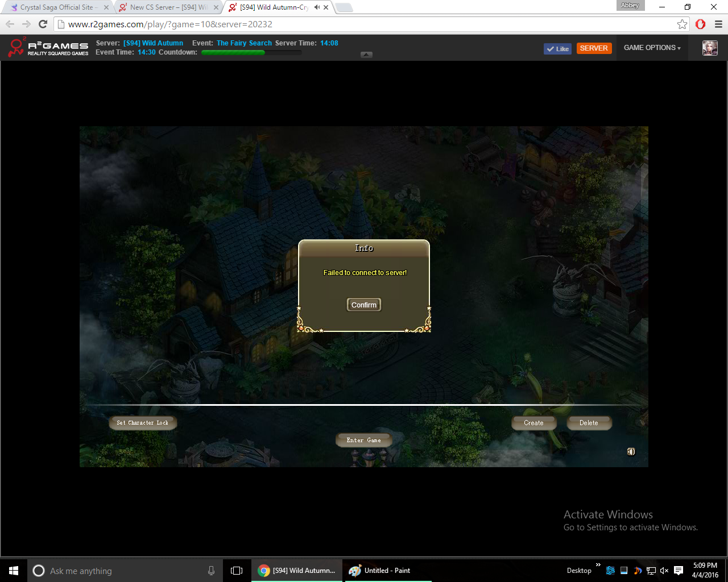
Task: Expand the GAME OPTIONS dropdown
Action: pos(652,48)
